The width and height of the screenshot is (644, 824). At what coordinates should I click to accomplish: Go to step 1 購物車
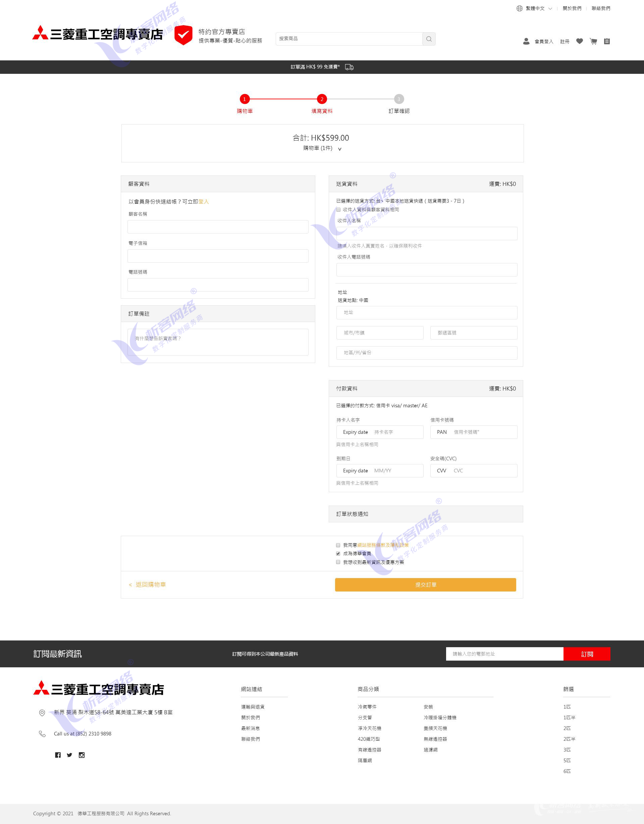pos(245,99)
